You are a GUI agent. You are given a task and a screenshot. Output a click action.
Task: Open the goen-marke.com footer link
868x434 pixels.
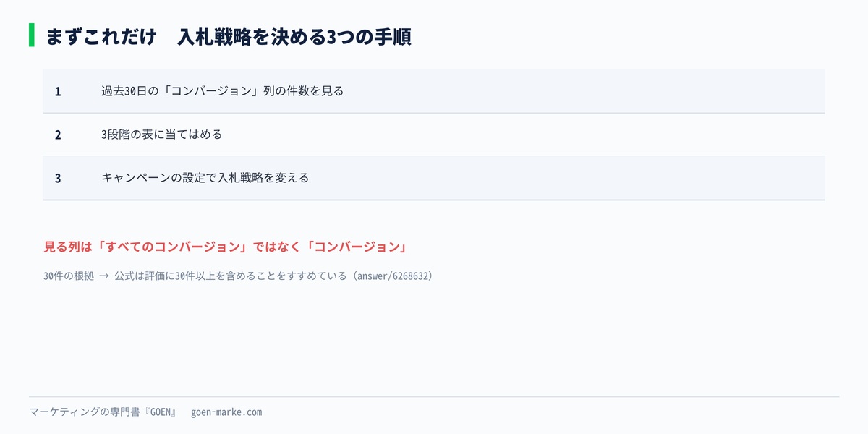(x=226, y=412)
